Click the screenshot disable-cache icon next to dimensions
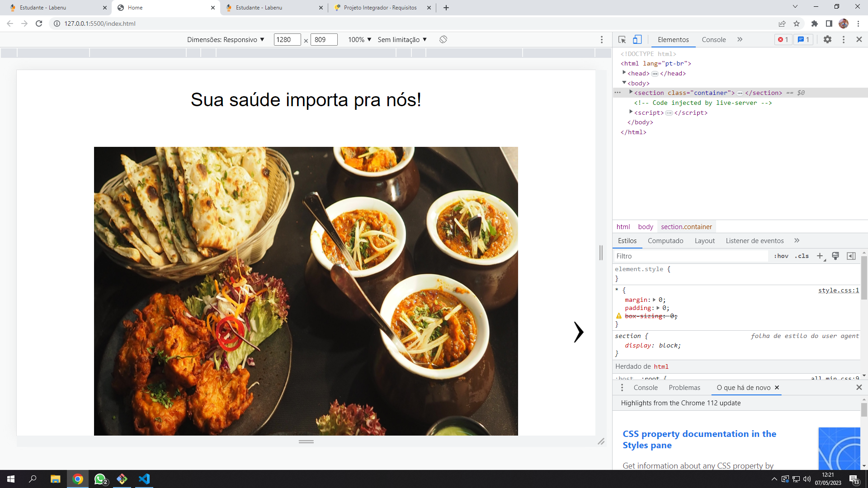The width and height of the screenshot is (868, 488). coord(443,39)
